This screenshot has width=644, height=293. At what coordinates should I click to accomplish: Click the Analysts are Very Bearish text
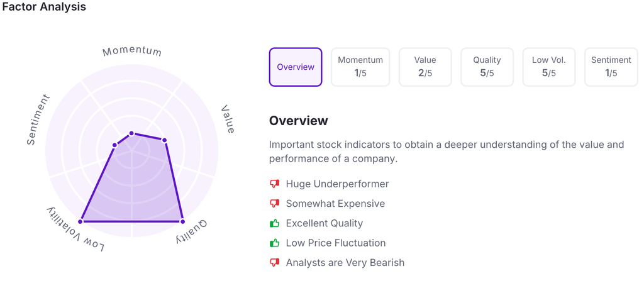[x=345, y=263]
